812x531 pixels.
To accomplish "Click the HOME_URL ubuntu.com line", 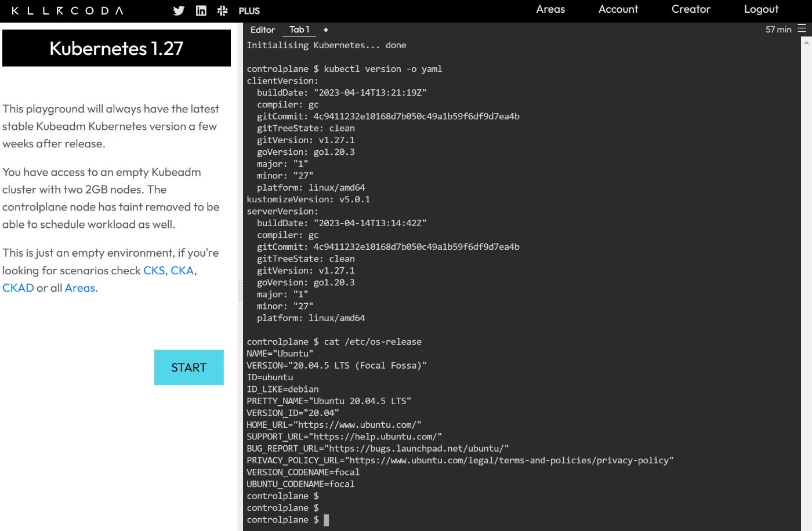I will tap(334, 425).
